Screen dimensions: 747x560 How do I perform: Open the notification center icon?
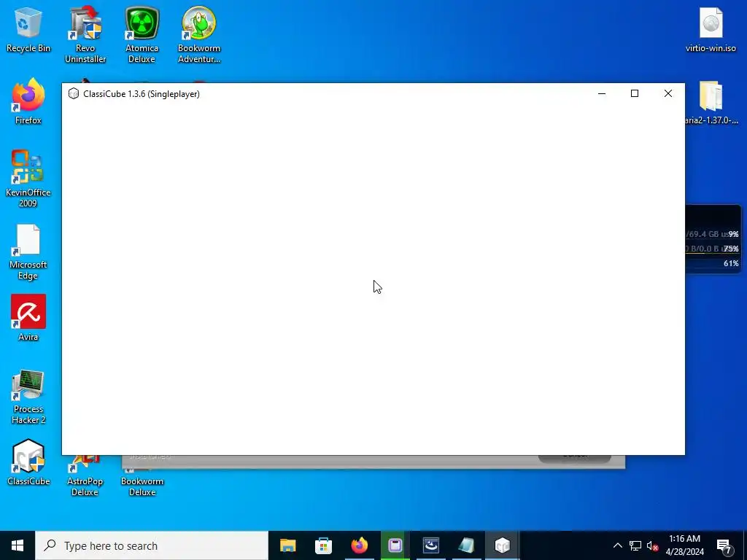tap(724, 545)
